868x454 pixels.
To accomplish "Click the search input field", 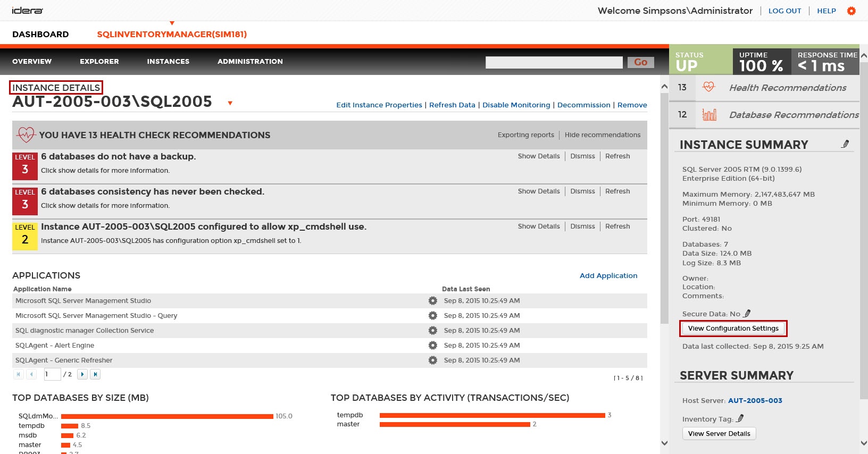I will [x=554, y=62].
